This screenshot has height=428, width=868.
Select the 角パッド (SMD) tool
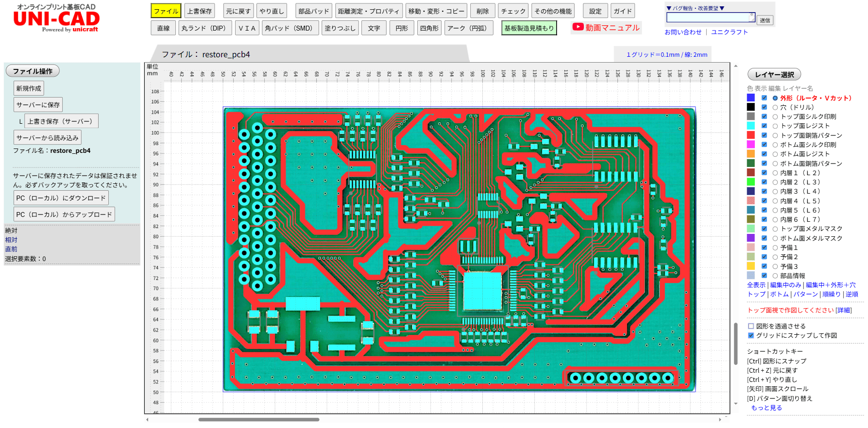coord(290,28)
